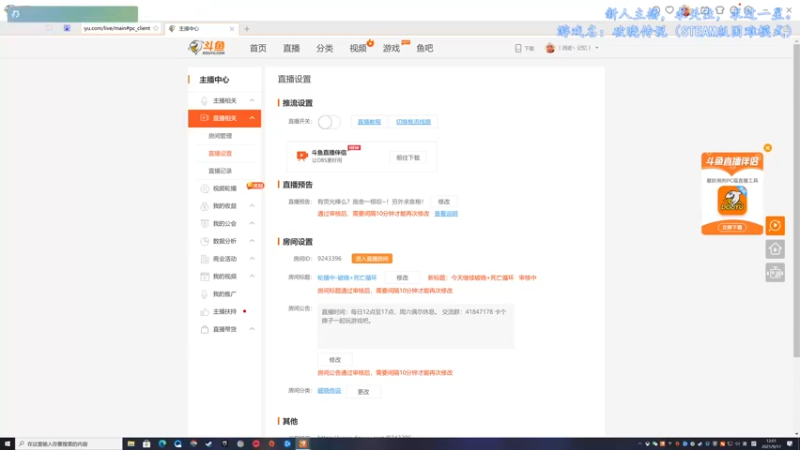Screen dimensions: 800x450
Task: Open a new browser tab
Action: pyautogui.click(x=247, y=29)
